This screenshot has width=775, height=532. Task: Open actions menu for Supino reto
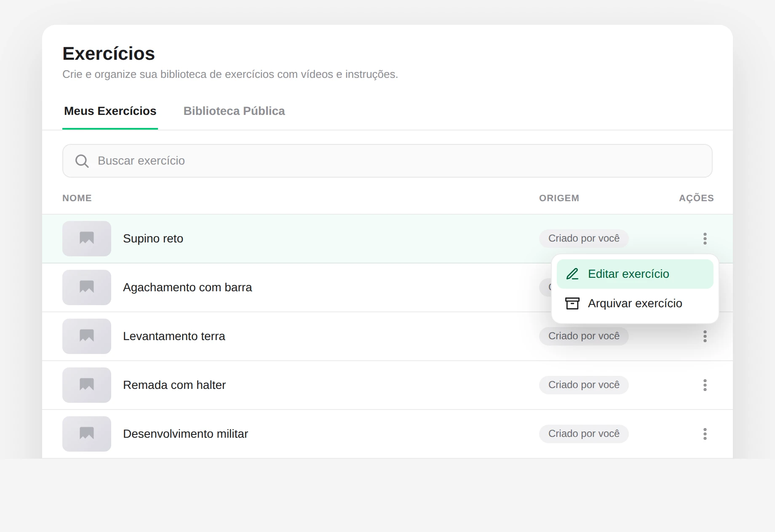point(705,239)
